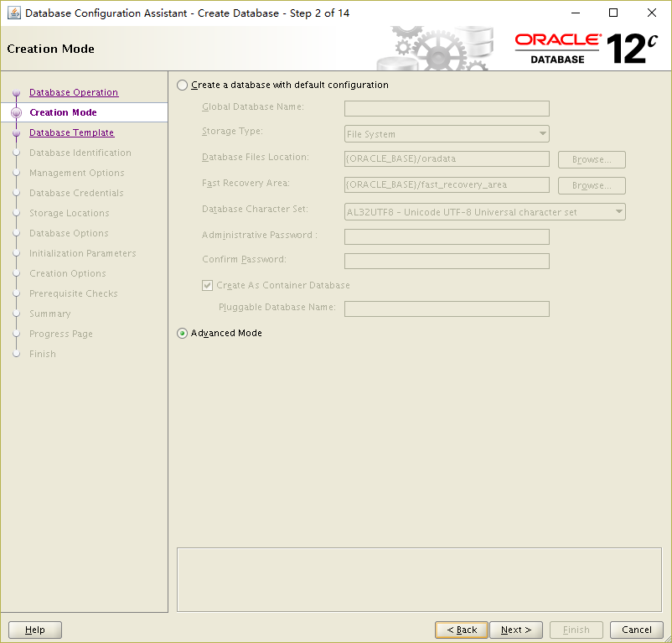Click the Storage Locations step
The height and width of the screenshot is (643, 672).
(x=69, y=213)
